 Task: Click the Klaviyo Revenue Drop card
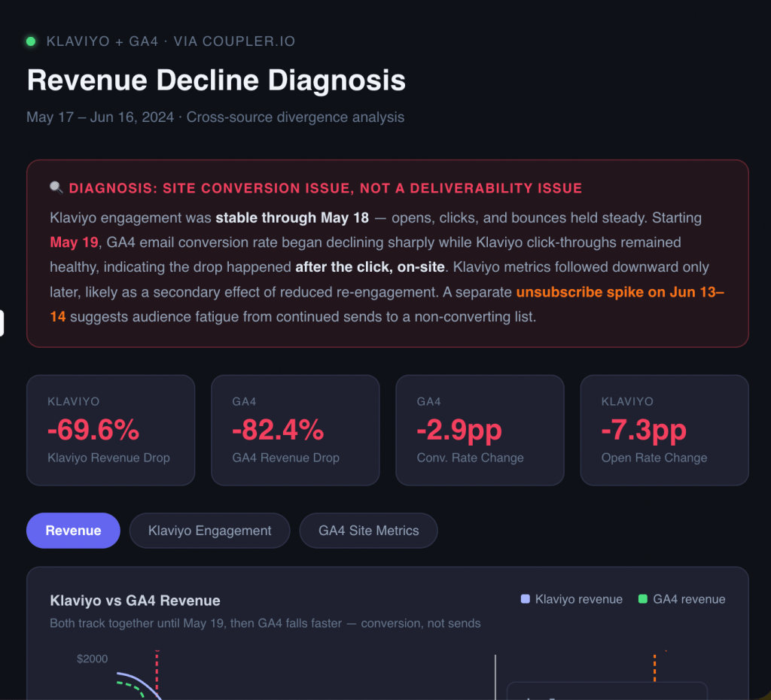[111, 430]
